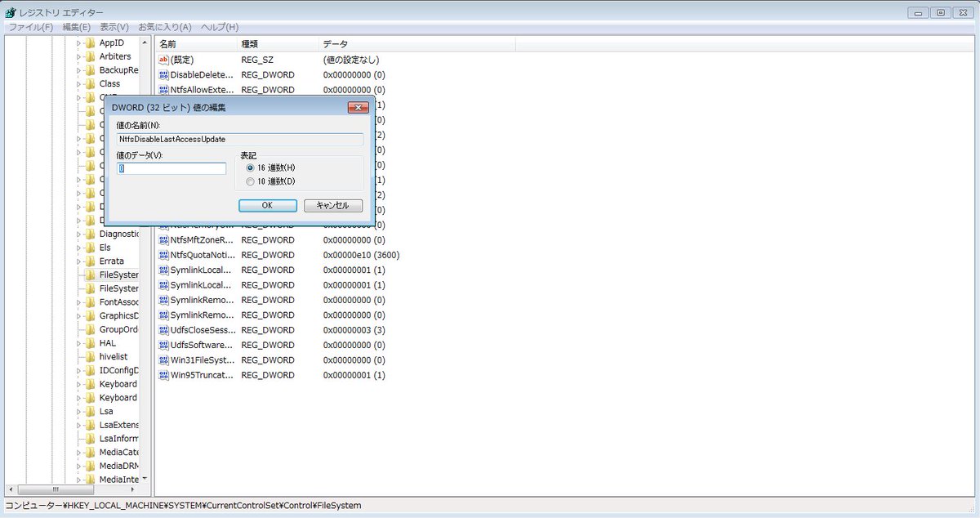The width and height of the screenshot is (980, 518).
Task: Click the Win95Truncat... DWORD value icon
Action: tap(163, 375)
